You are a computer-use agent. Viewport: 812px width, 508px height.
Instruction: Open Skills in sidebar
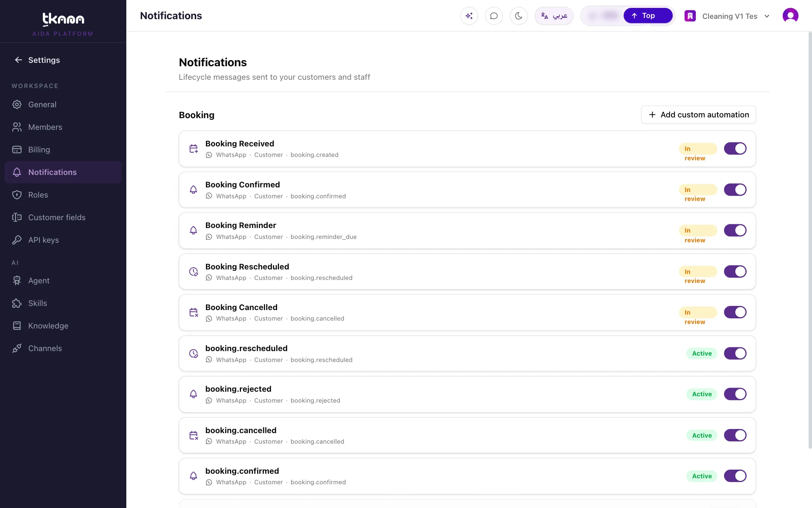[x=63, y=303]
